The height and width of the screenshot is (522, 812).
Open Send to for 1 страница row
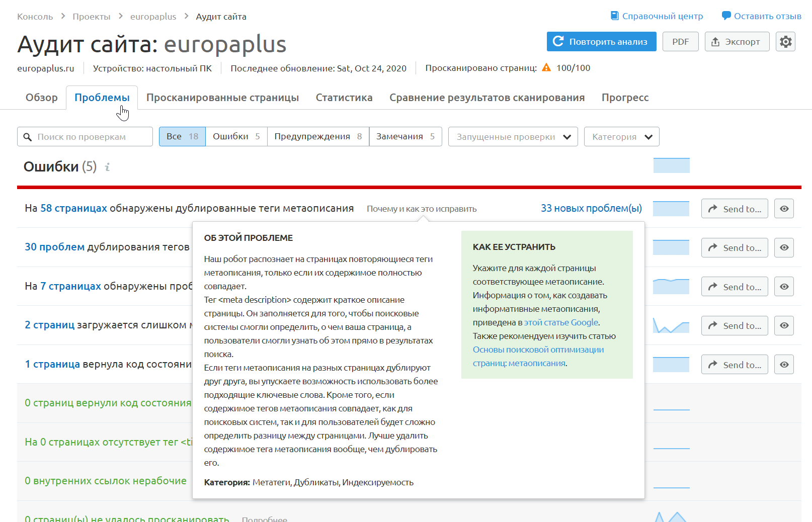[735, 365]
